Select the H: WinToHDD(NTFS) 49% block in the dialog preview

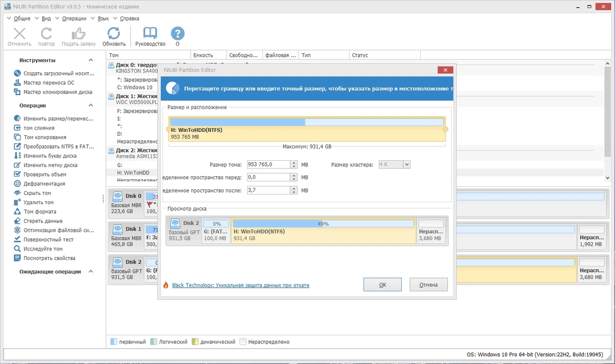(323, 231)
